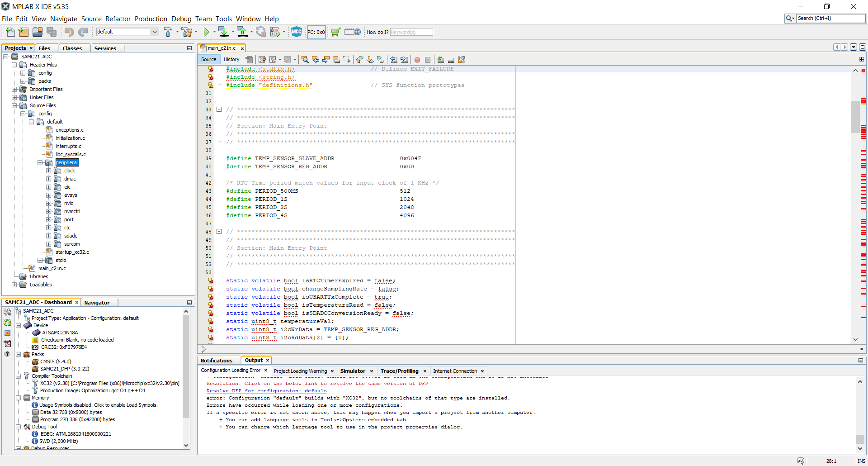868x466 pixels.
Task: Switch to the Files tab
Action: [x=44, y=48]
